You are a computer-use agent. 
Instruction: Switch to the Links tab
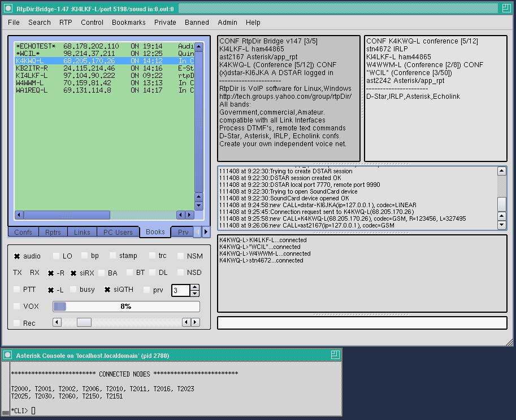[x=82, y=232]
